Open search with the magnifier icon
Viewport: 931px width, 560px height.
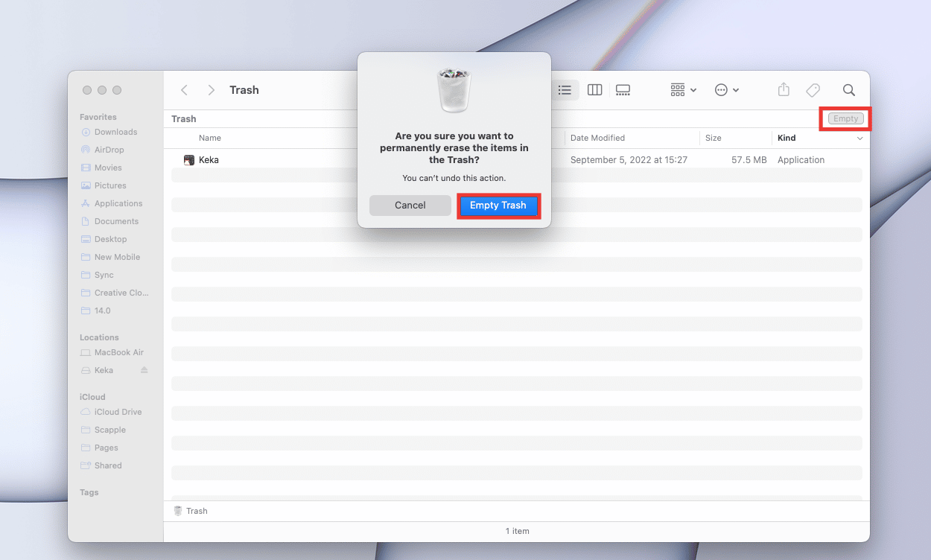pos(849,90)
